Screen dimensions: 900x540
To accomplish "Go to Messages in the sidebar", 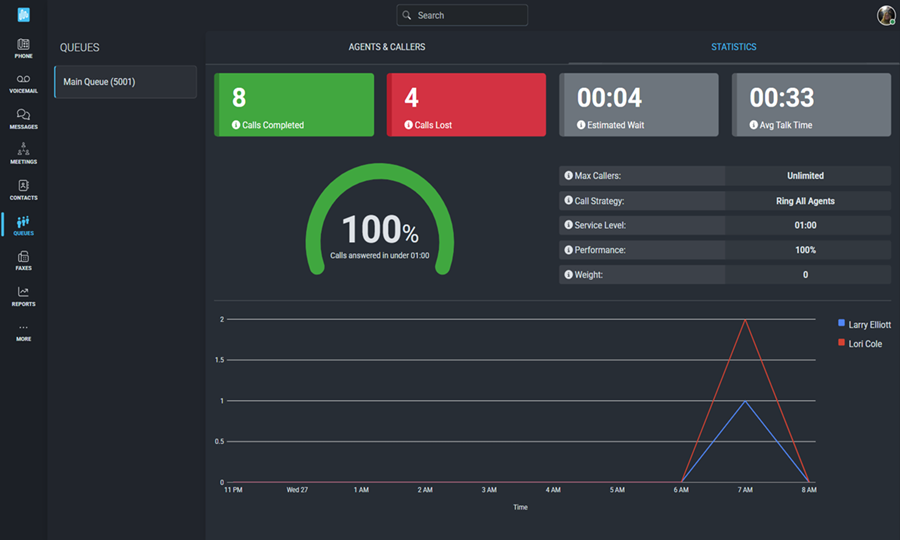I will click(x=23, y=119).
